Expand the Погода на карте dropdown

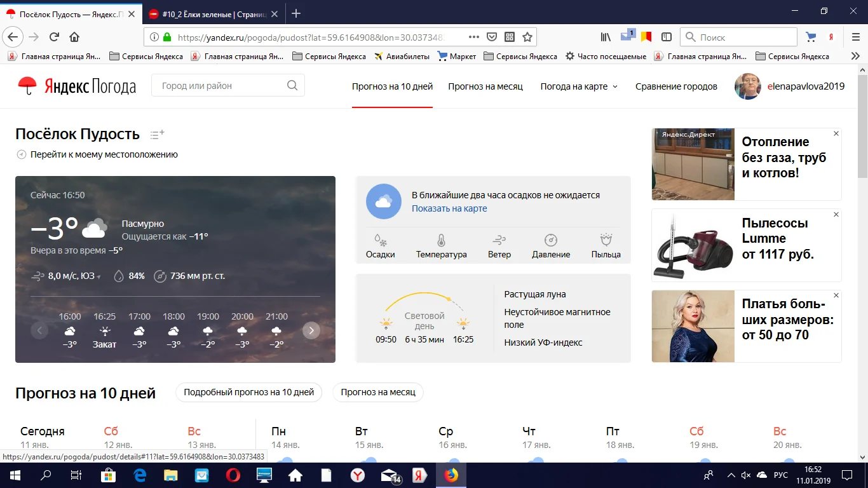(578, 86)
